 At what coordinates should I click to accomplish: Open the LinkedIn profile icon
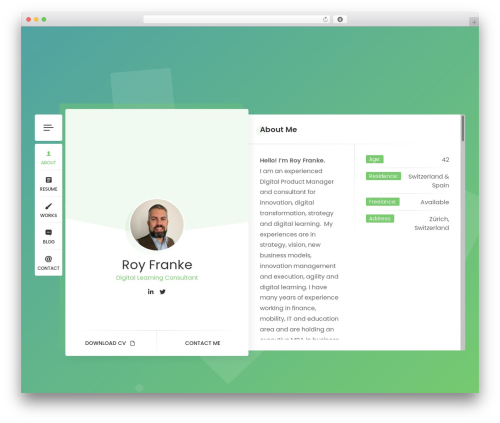[151, 292]
